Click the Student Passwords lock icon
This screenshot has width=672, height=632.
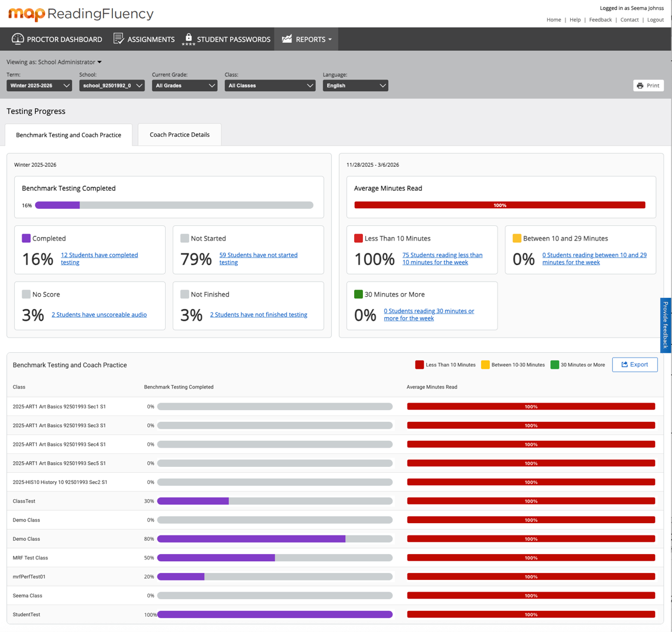click(x=188, y=37)
